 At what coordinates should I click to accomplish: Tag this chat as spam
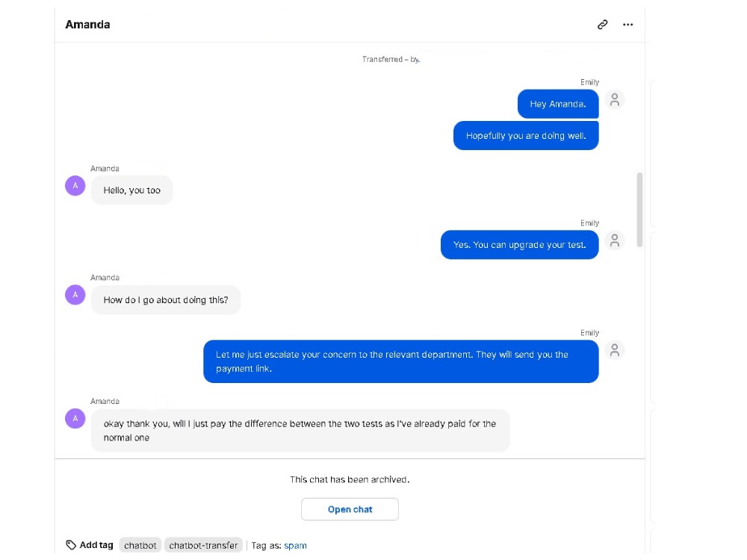tap(295, 545)
